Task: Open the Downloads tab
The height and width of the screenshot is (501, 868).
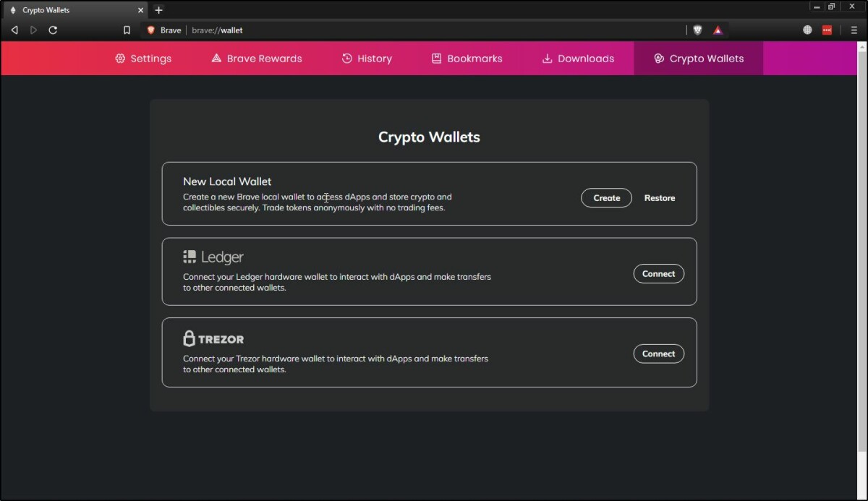Action: point(578,59)
